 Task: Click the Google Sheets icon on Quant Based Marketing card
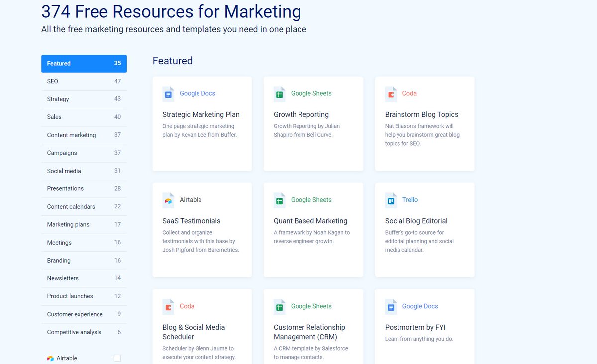[x=280, y=200]
